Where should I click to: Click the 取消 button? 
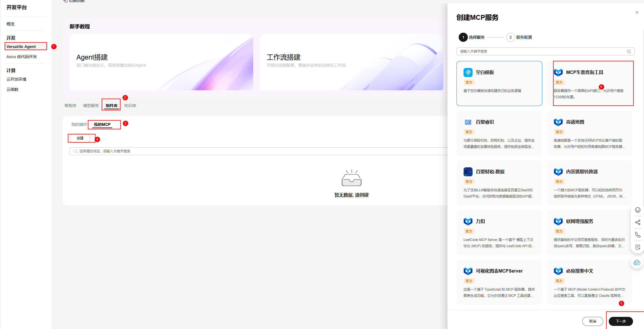click(592, 321)
